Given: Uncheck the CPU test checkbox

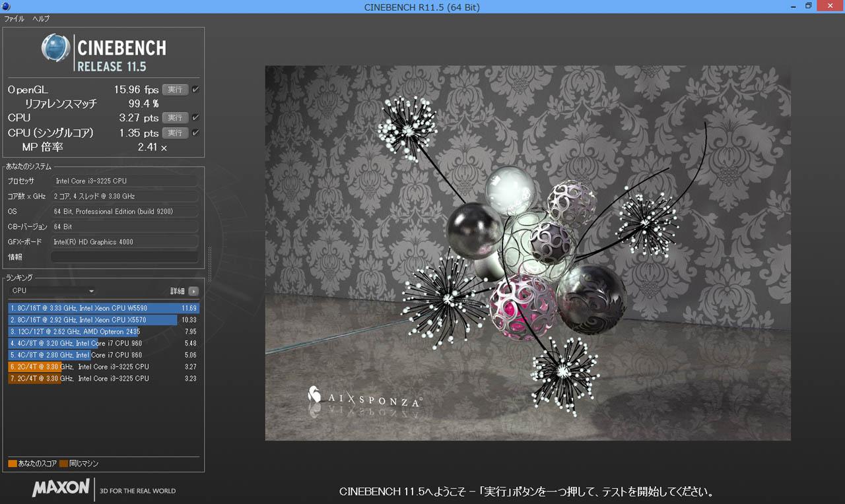Looking at the screenshot, I should [195, 117].
